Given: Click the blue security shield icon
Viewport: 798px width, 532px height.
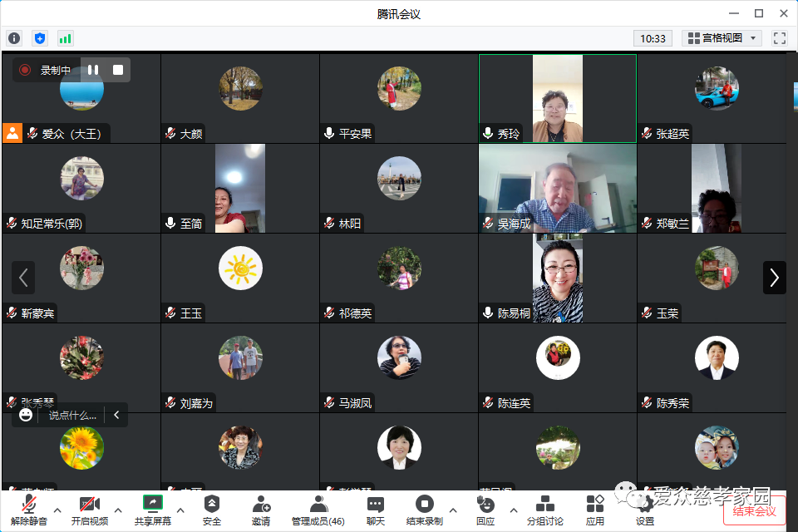Looking at the screenshot, I should pyautogui.click(x=40, y=38).
